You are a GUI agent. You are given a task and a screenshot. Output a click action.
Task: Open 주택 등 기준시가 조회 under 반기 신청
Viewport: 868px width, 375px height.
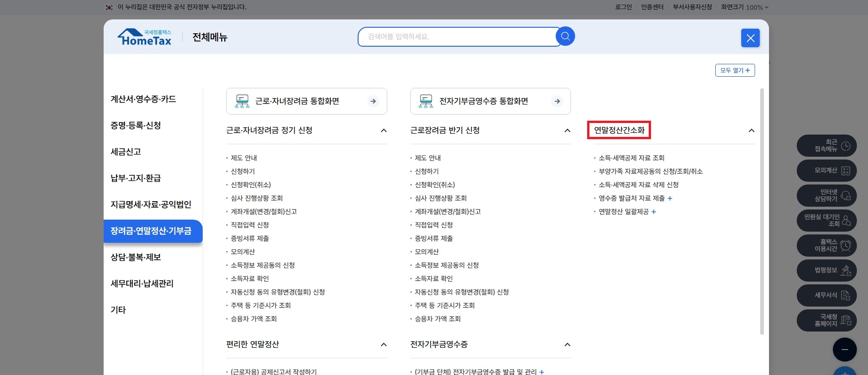coord(445,306)
